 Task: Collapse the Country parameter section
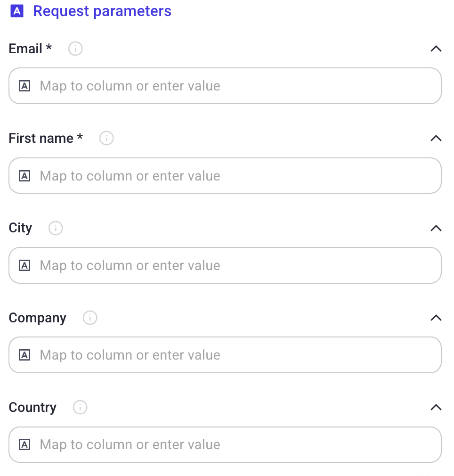[436, 407]
